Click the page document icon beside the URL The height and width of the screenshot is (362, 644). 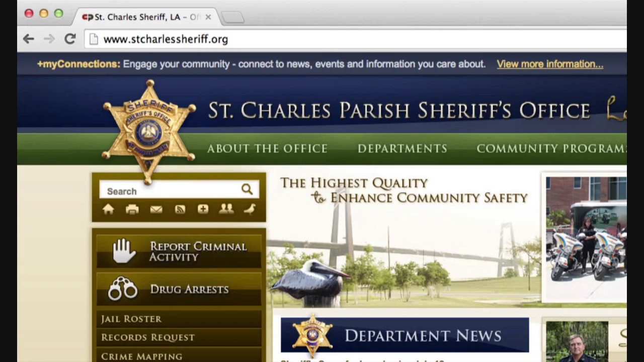[x=94, y=39]
